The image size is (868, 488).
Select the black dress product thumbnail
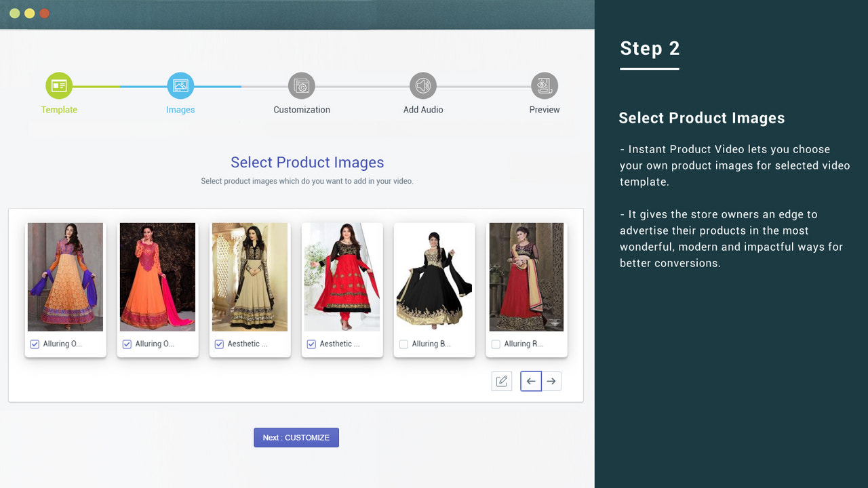pos(434,277)
